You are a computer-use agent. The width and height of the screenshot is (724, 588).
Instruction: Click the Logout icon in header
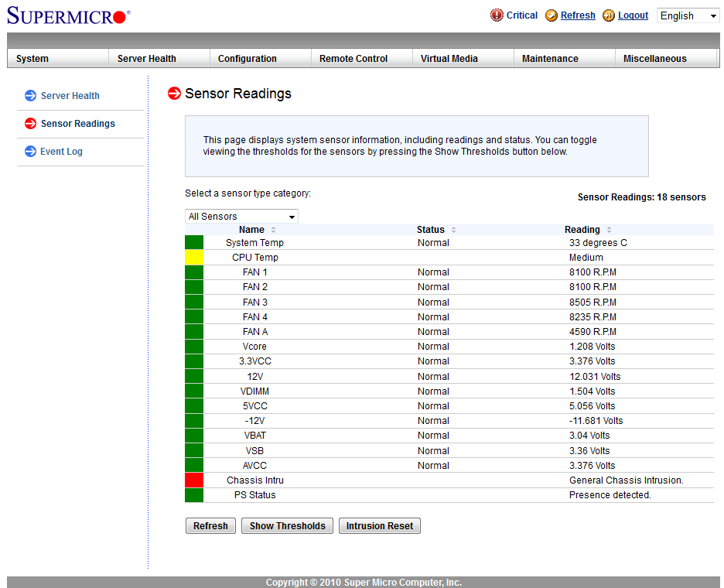pos(609,15)
